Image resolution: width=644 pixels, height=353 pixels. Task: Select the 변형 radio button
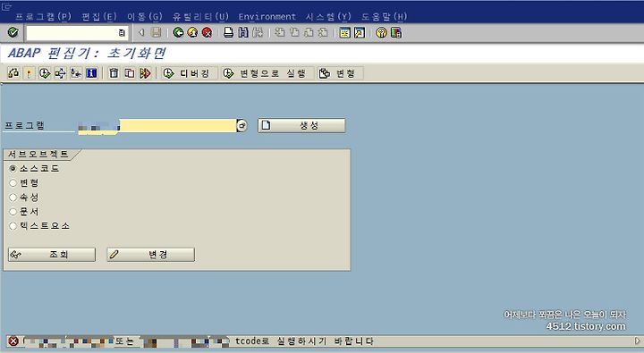pos(13,183)
